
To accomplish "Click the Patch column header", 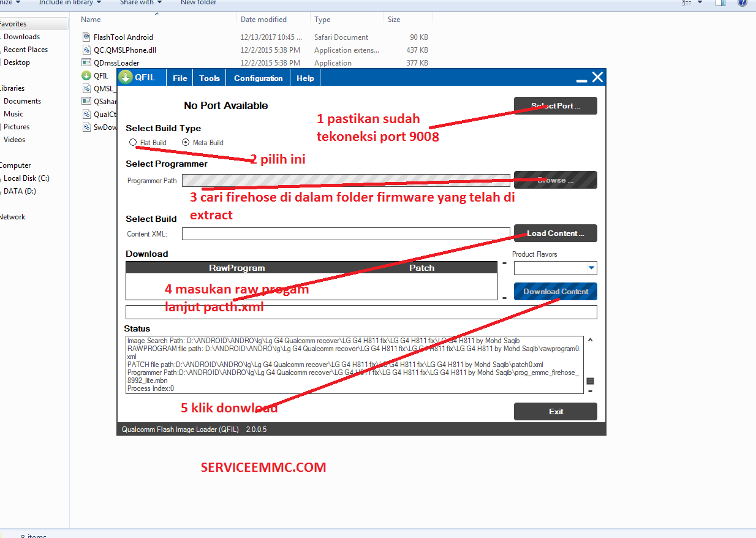I will pos(422,268).
